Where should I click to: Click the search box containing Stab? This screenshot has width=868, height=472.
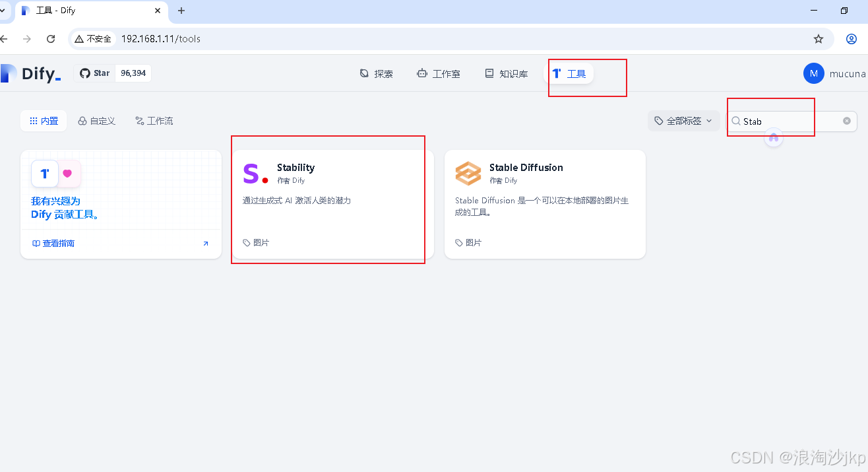pos(791,121)
